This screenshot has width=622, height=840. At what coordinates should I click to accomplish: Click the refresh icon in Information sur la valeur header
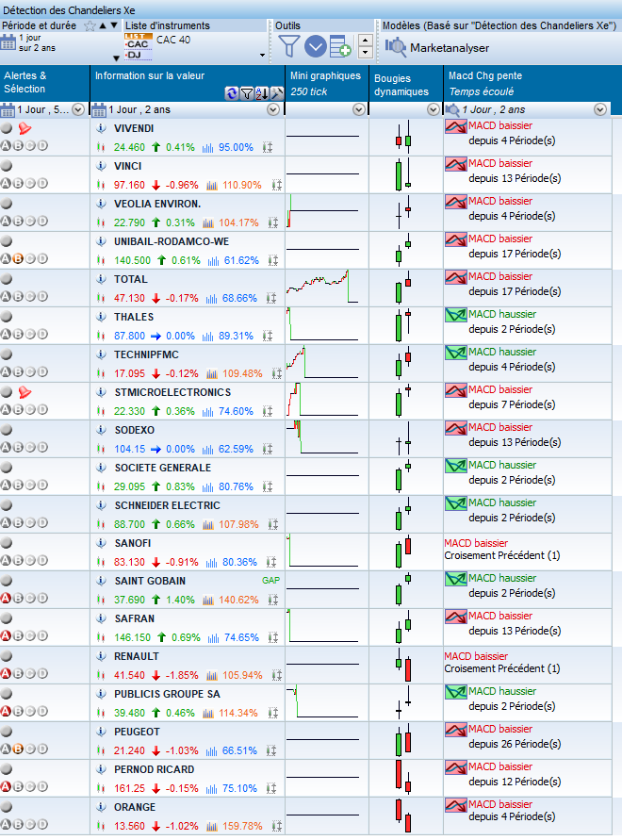pos(232,93)
